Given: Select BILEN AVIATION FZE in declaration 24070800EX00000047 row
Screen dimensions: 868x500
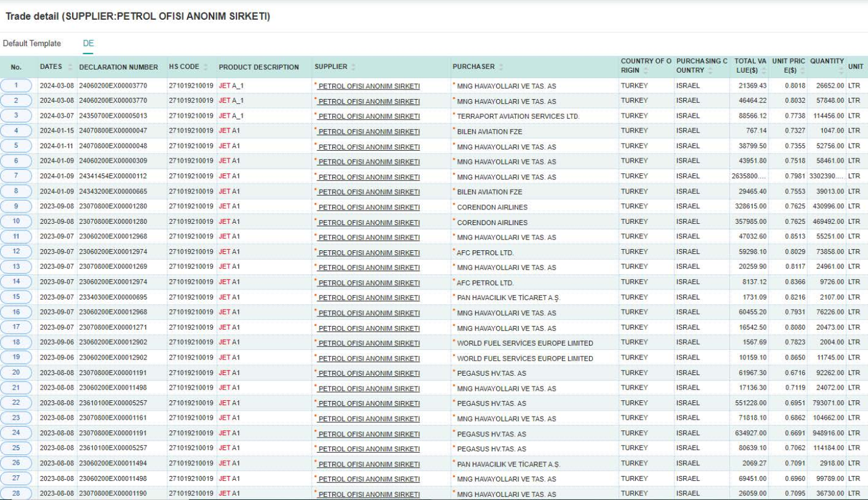Looking at the screenshot, I should point(489,131).
